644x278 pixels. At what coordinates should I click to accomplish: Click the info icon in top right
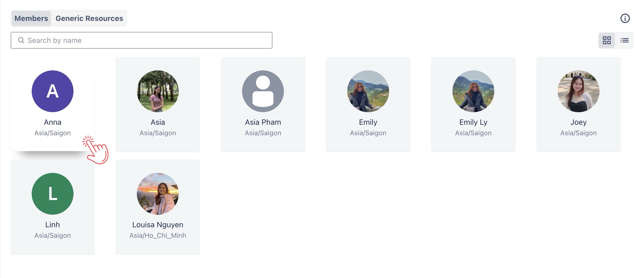coord(625,18)
